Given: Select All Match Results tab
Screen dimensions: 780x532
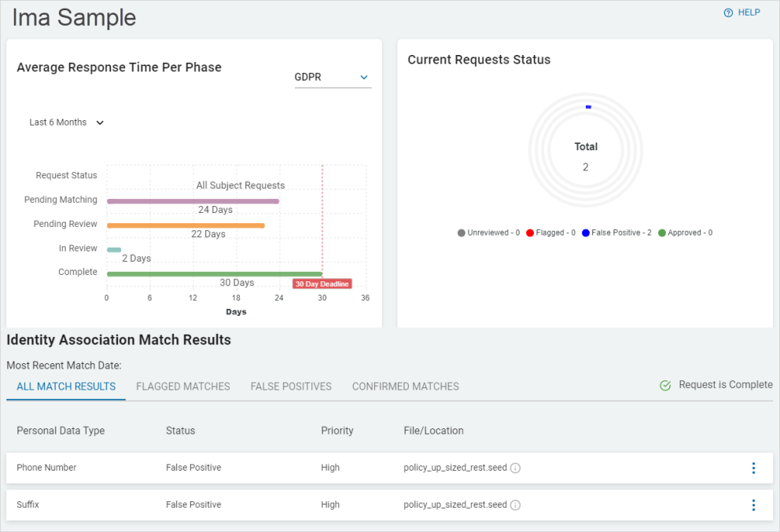Looking at the screenshot, I should (x=66, y=387).
